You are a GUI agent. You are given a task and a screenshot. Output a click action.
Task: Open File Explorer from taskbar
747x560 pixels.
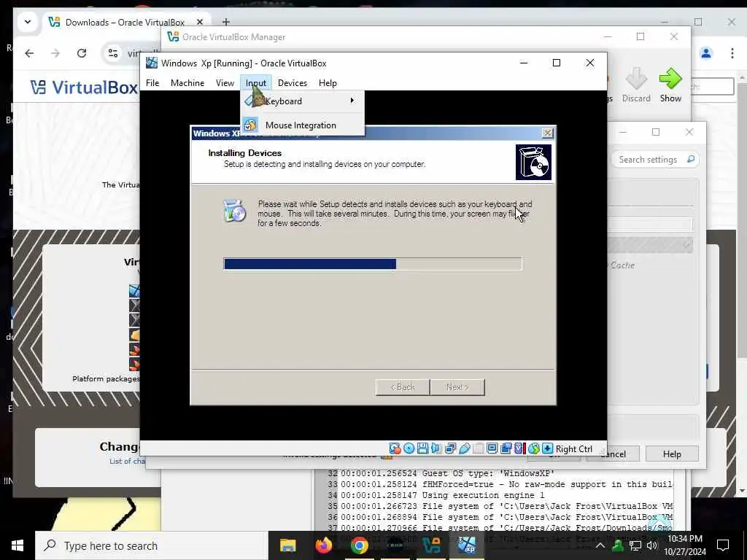287,545
